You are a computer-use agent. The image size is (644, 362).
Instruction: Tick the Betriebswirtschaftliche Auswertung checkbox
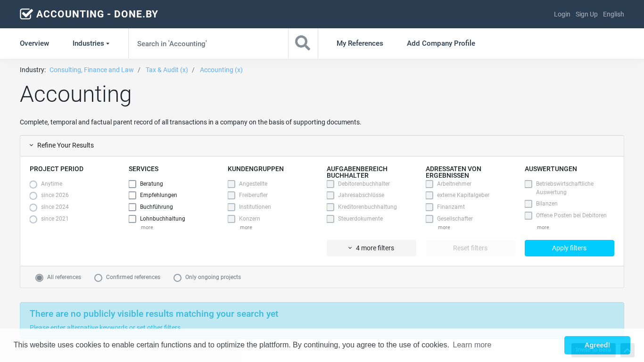point(528,184)
